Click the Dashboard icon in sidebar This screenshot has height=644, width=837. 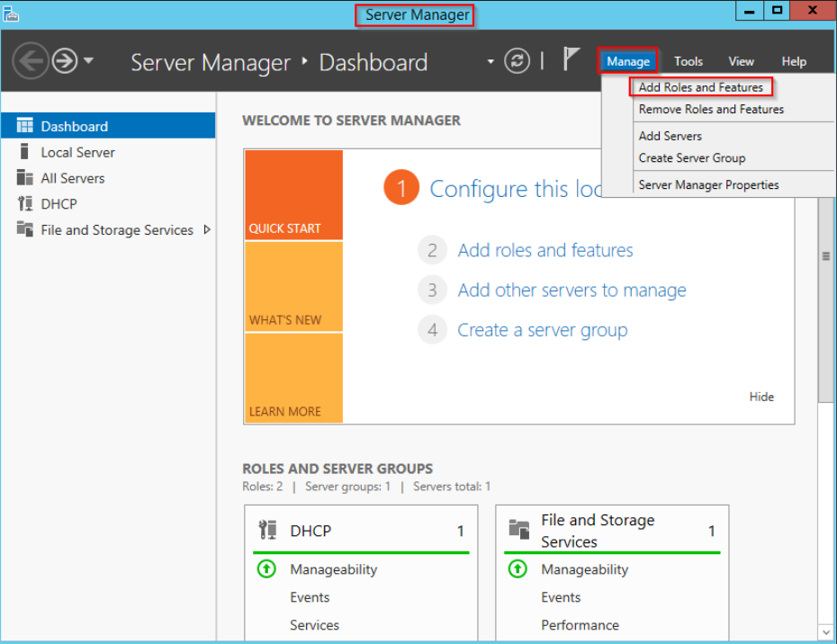[24, 125]
